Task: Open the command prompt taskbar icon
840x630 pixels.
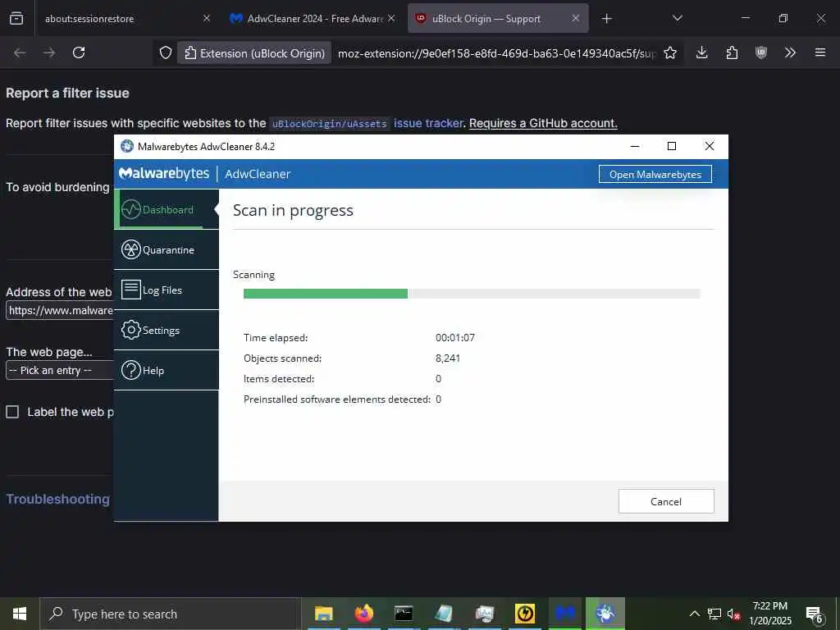Action: 404,614
